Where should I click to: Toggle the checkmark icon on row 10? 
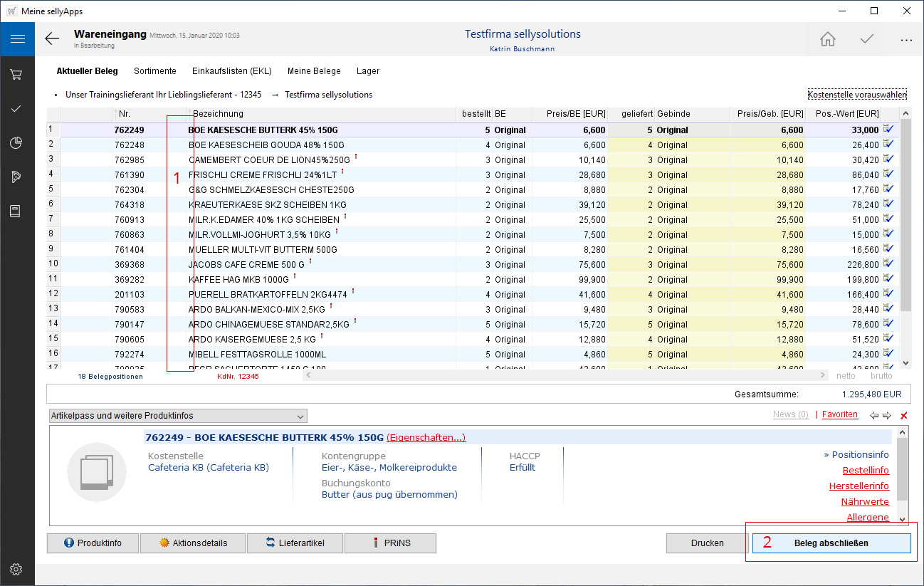(x=888, y=264)
